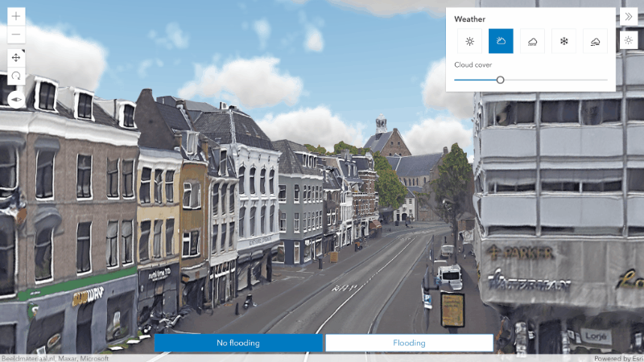Screen dimensions: 644x362
Task: Click the Cloud cover slider track right end
Action: point(606,80)
